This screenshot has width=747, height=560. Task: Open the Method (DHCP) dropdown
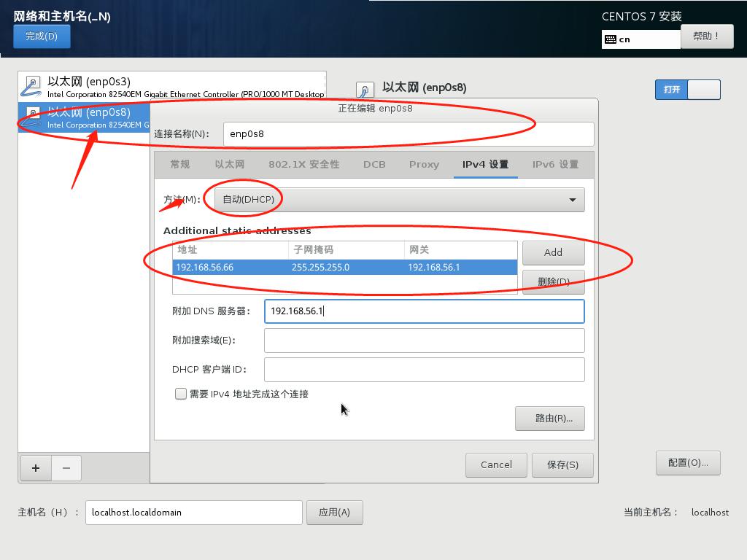(399, 200)
